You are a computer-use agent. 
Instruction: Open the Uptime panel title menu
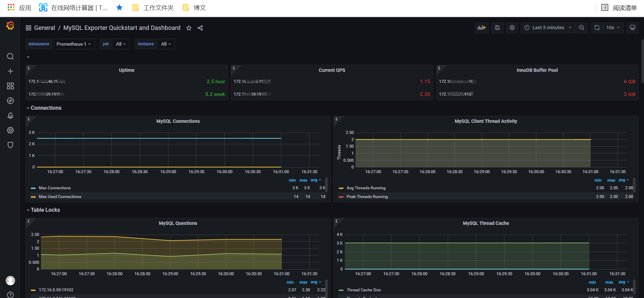pyautogui.click(x=126, y=70)
